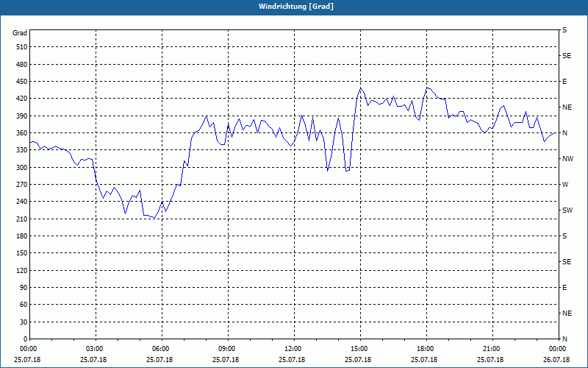Click the W compass label on right axis
The width and height of the screenshot is (588, 368).
coord(565,185)
